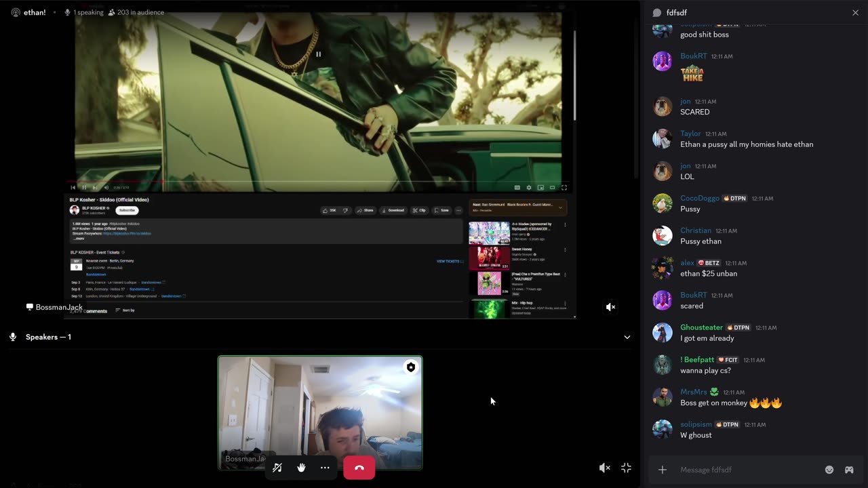The height and width of the screenshot is (488, 868).
Task: Click the MrsMrs username
Action: pos(694,392)
